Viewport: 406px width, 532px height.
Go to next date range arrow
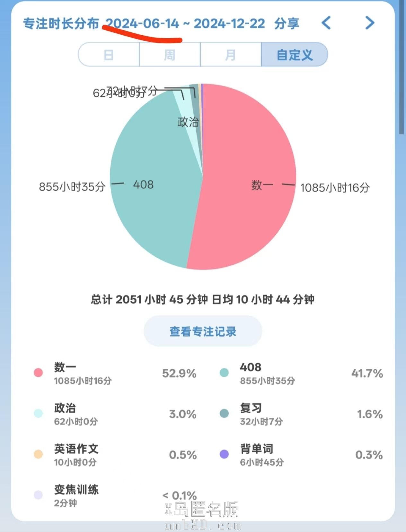(370, 23)
